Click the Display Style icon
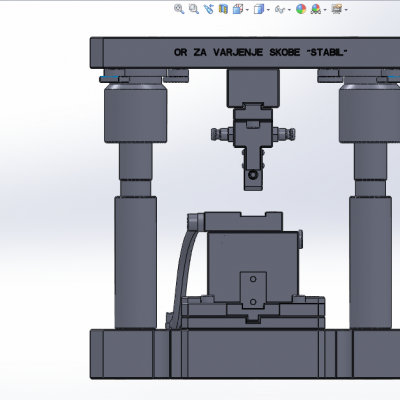400x400 pixels. pyautogui.click(x=259, y=9)
